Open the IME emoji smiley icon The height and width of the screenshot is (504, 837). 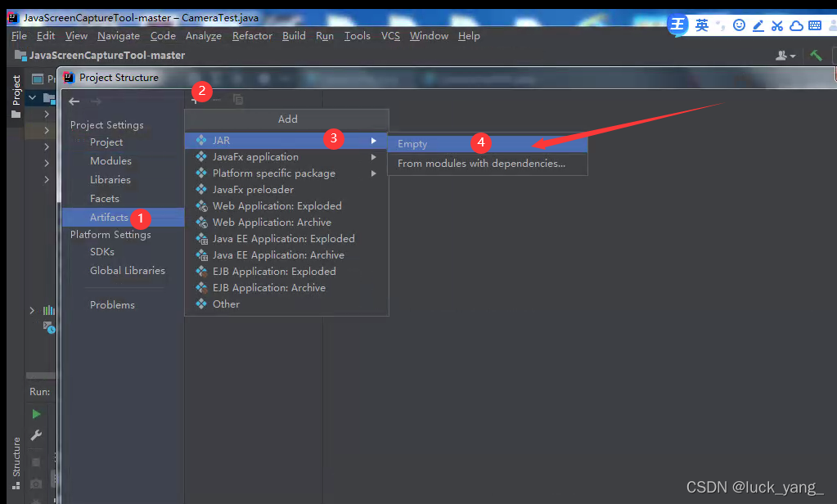click(x=740, y=25)
